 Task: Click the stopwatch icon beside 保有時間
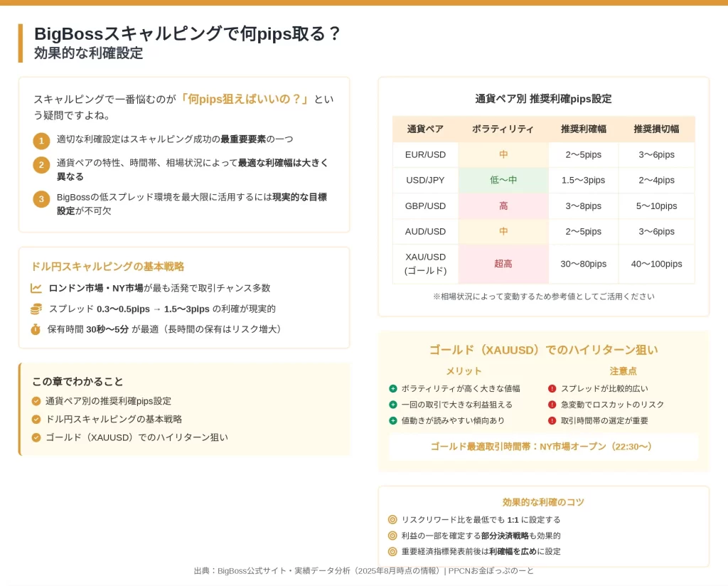pyautogui.click(x=36, y=329)
